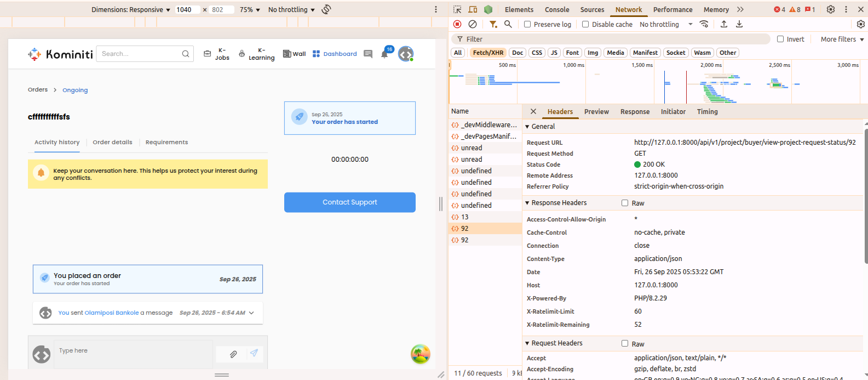Screen dimensions: 868x380
Task: Click the Contact Support button
Action: tap(349, 202)
